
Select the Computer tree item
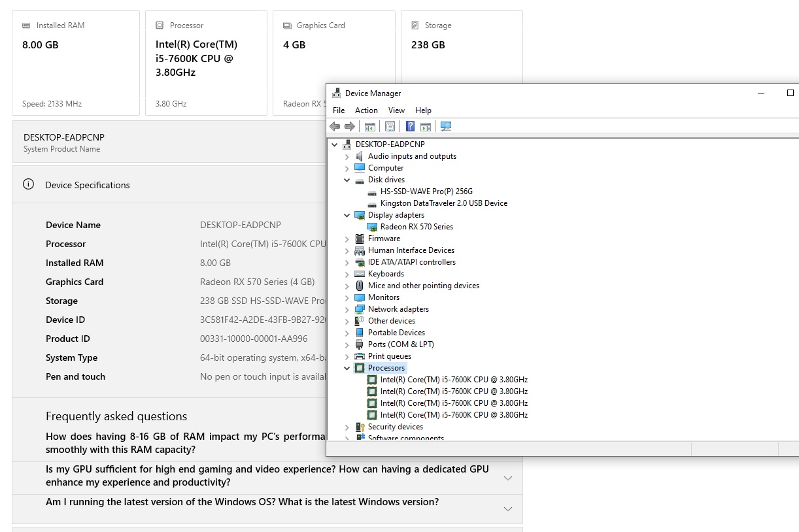coord(386,168)
